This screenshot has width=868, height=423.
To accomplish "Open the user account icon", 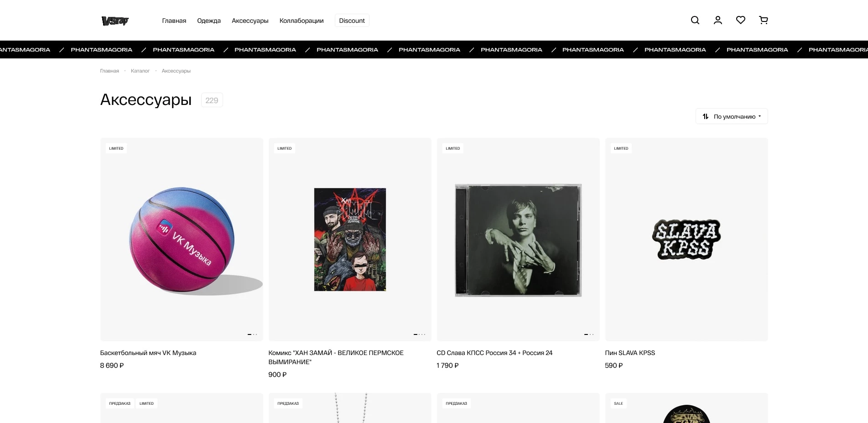I will [x=717, y=20].
